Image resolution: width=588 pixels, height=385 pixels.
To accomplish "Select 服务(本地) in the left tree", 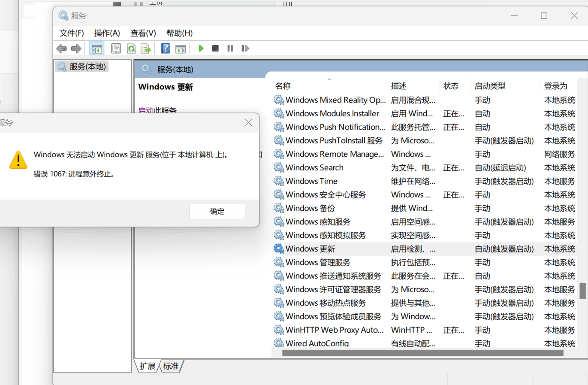I will point(81,67).
